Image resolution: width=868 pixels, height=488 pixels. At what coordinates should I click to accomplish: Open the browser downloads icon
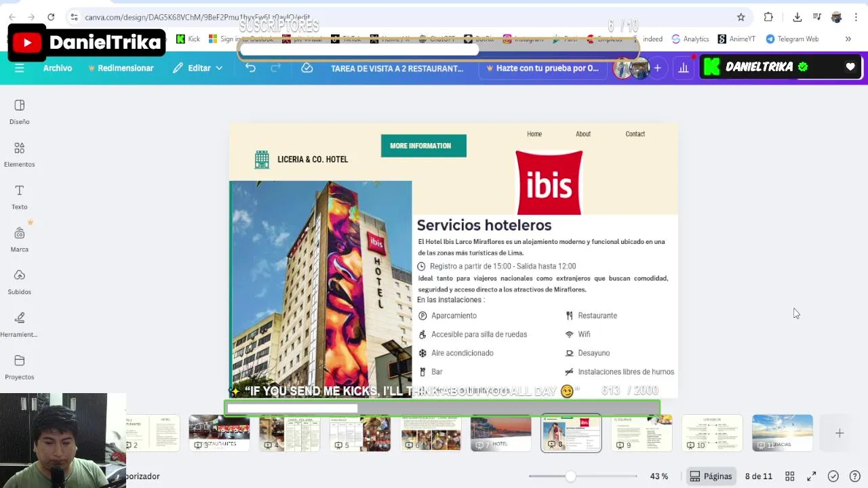pyautogui.click(x=797, y=17)
